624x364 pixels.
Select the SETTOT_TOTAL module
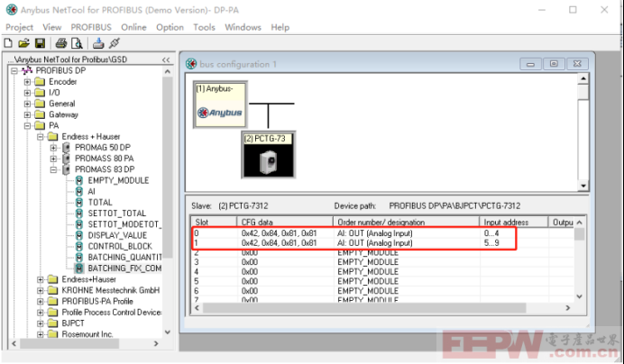pyautogui.click(x=116, y=214)
